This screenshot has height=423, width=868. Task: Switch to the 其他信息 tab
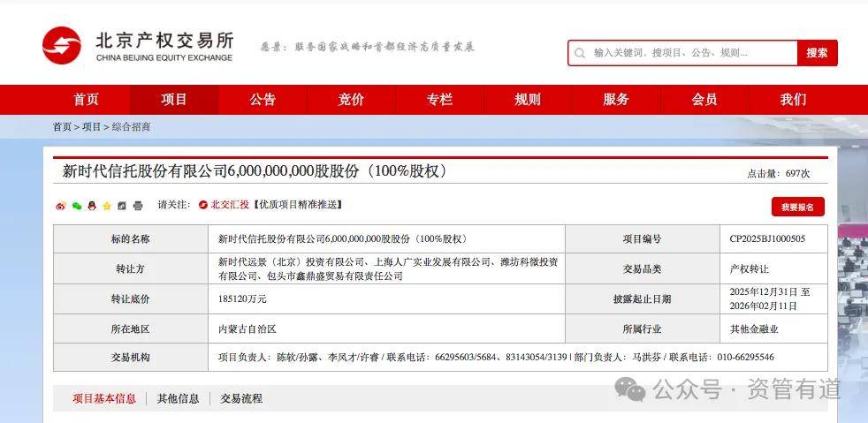coord(178,398)
